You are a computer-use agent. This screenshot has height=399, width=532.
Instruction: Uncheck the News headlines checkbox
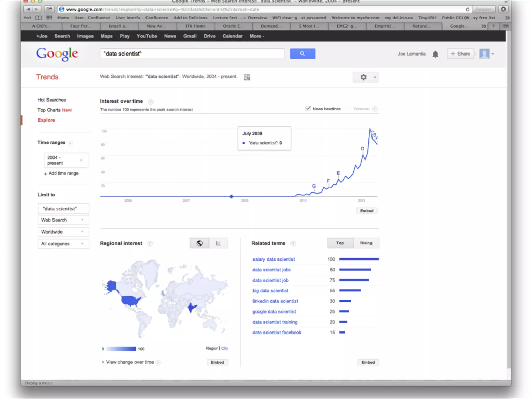[308, 109]
